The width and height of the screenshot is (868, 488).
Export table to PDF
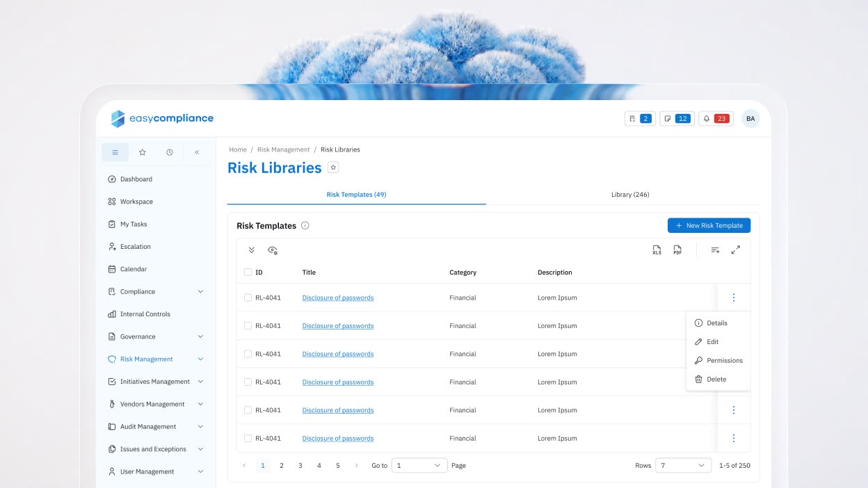click(x=677, y=250)
